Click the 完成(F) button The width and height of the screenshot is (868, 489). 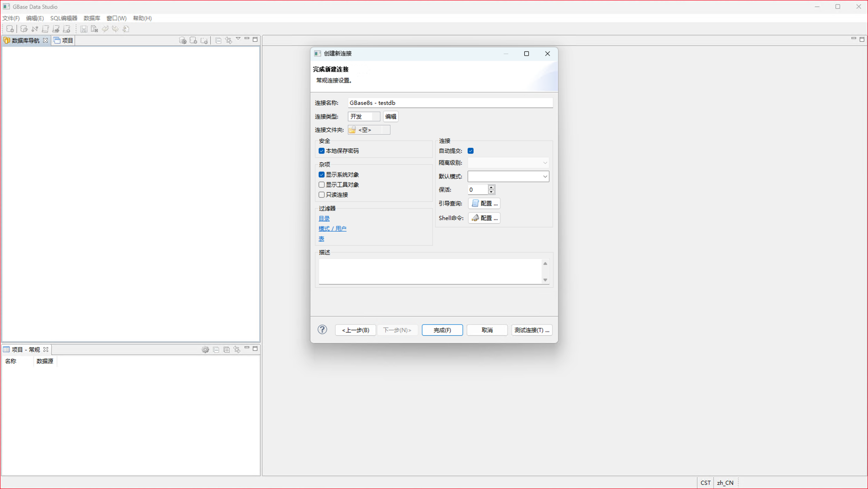point(442,330)
